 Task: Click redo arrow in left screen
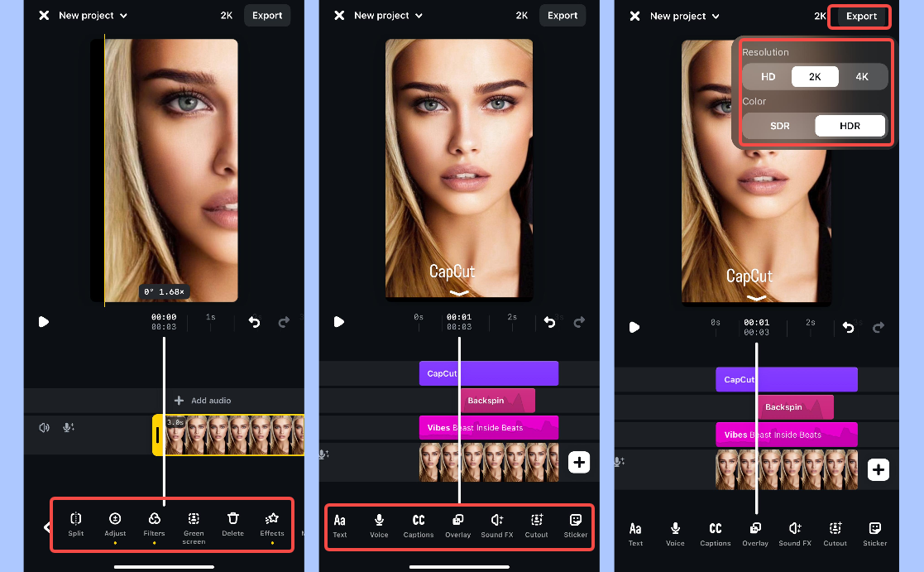pyautogui.click(x=284, y=322)
